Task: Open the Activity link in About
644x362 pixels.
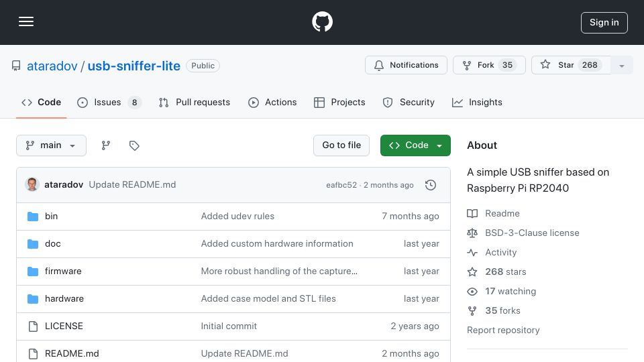Action: click(x=492, y=253)
